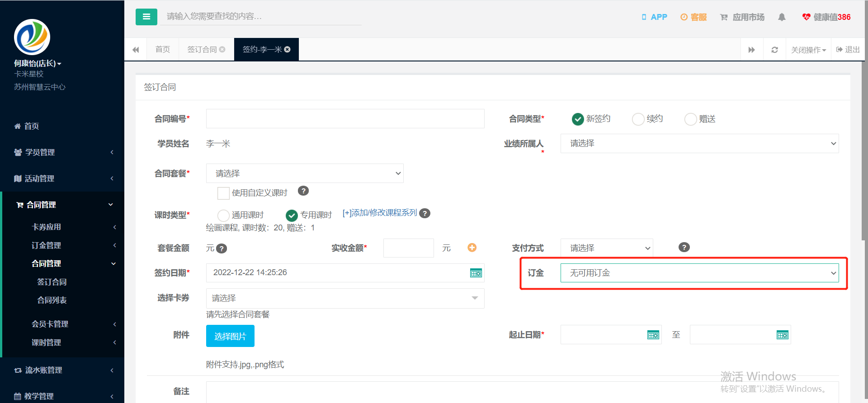Viewport: 868px width, 403px height.
Task: Toggle the green hamburger menu button
Action: click(x=146, y=17)
